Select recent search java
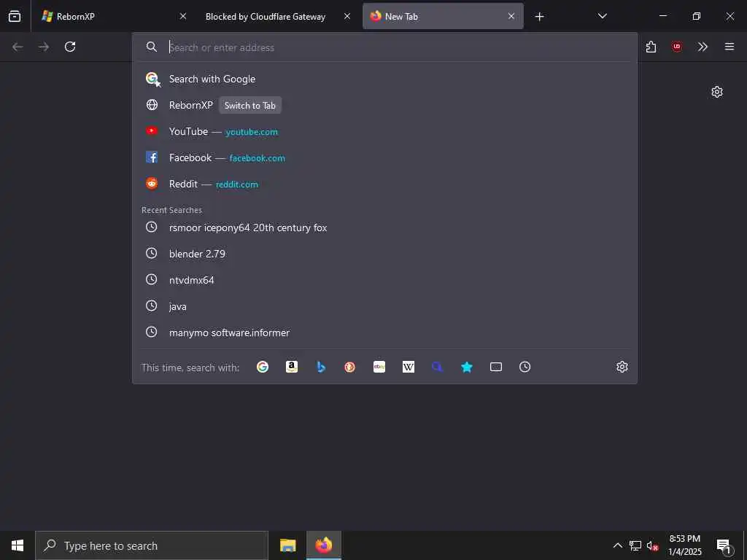747x560 pixels. (384, 306)
